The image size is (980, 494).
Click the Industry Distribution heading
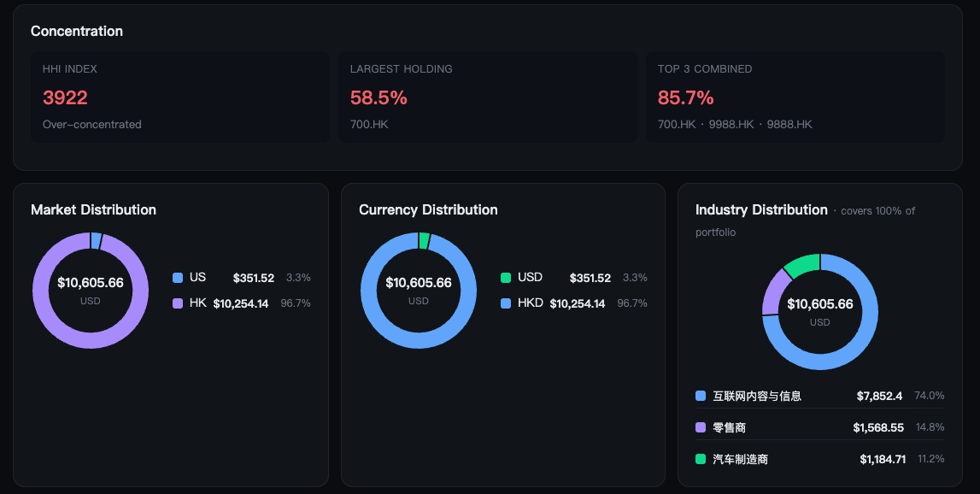coord(761,209)
